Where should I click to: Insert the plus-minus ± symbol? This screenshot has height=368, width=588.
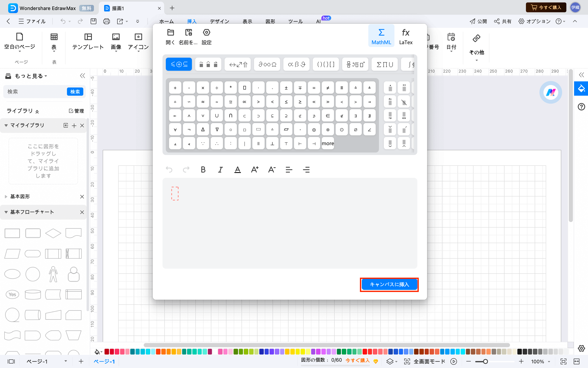click(x=286, y=88)
